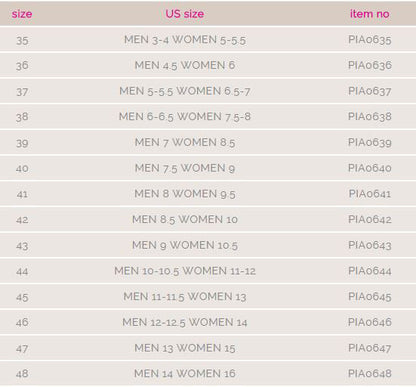
Task: Select item number PIA0636
Action: tap(370, 65)
